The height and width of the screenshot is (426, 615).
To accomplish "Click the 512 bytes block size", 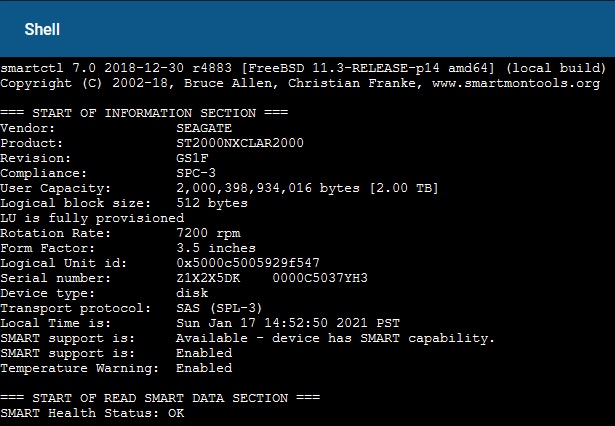I will (212, 203).
